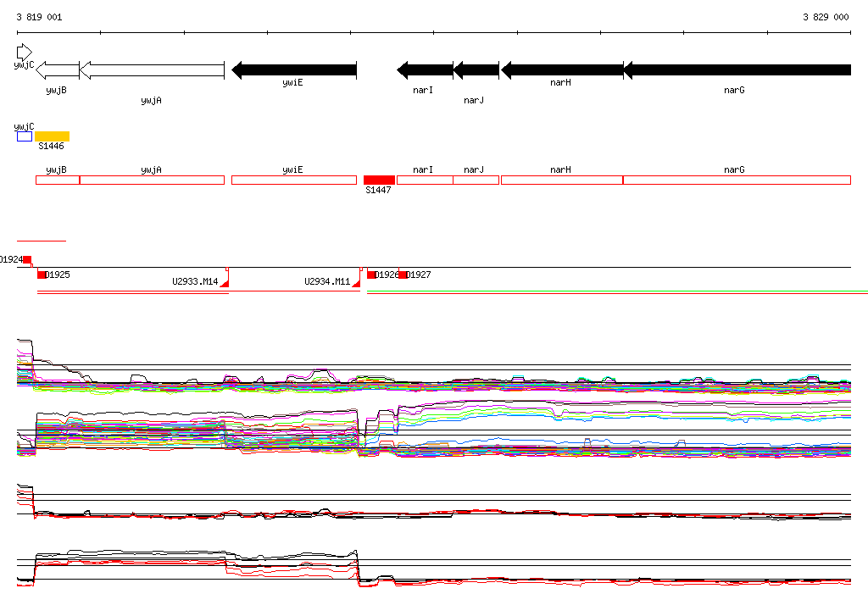Viewport: 868px width, 605px height.
Task: Click the U2933.M14 red triangle marker
Action: pyautogui.click(x=225, y=283)
